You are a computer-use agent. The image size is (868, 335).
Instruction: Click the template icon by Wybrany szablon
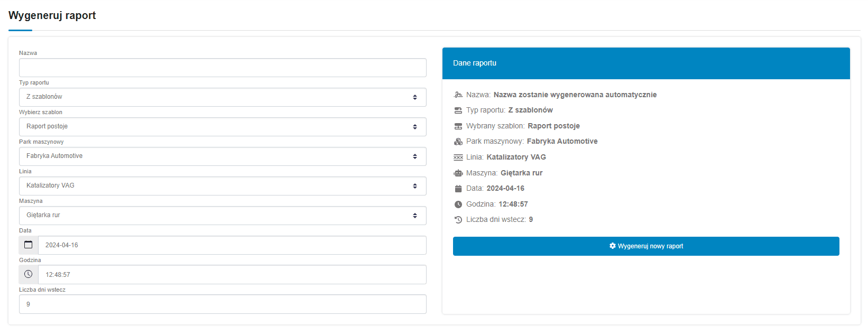pyautogui.click(x=458, y=126)
